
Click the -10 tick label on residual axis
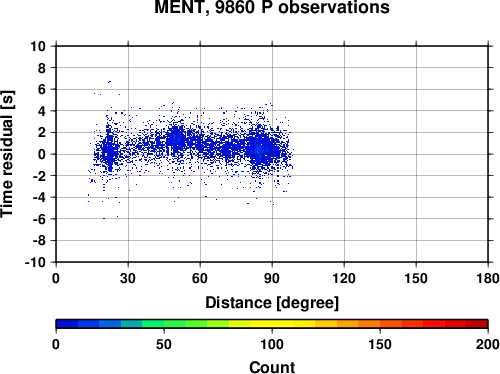click(35, 263)
